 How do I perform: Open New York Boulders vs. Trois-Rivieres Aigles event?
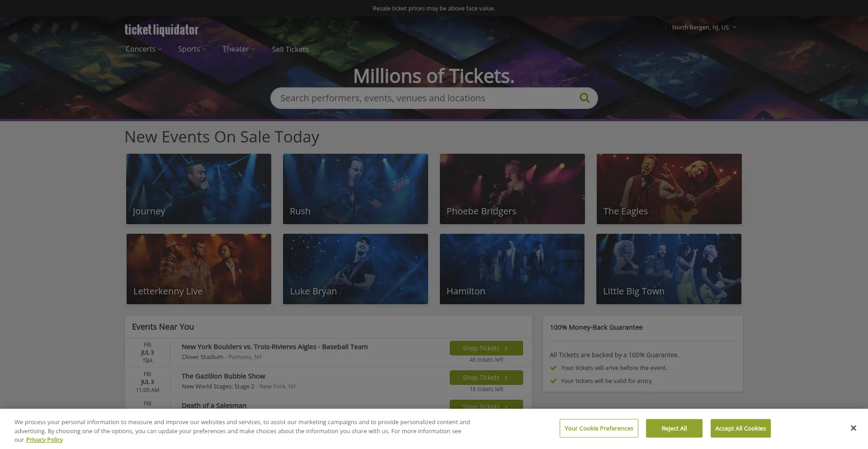pyautogui.click(x=274, y=347)
